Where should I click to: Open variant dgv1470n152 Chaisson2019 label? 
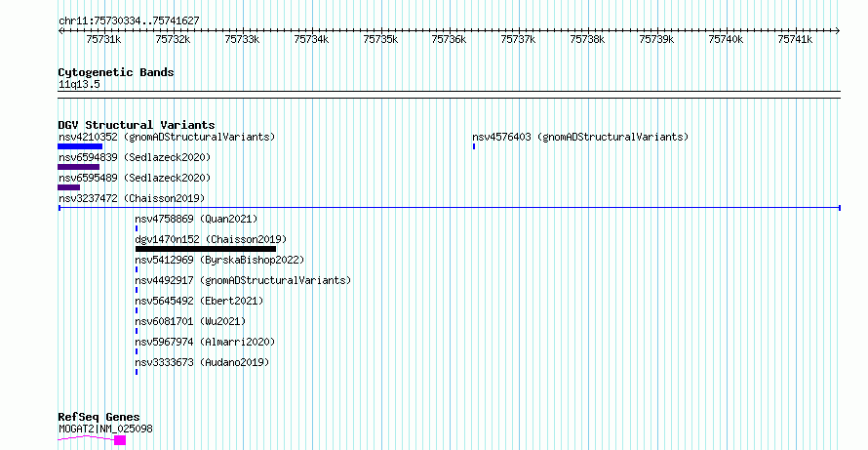click(211, 239)
